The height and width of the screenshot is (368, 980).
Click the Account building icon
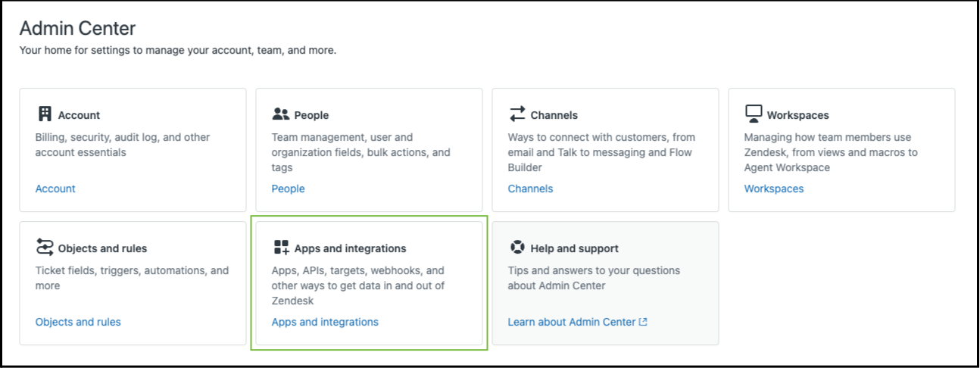[x=45, y=114]
